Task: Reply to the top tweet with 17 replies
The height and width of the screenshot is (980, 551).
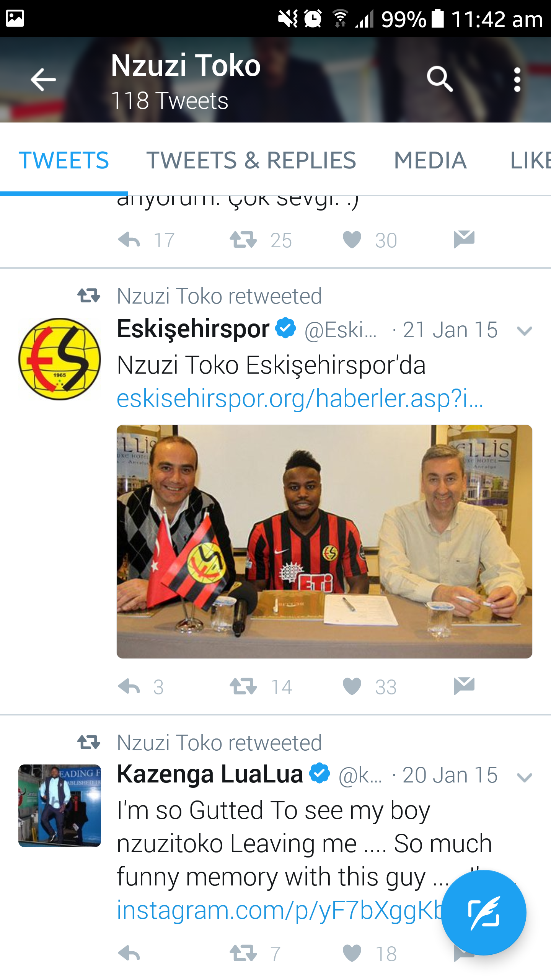Action: [x=129, y=240]
